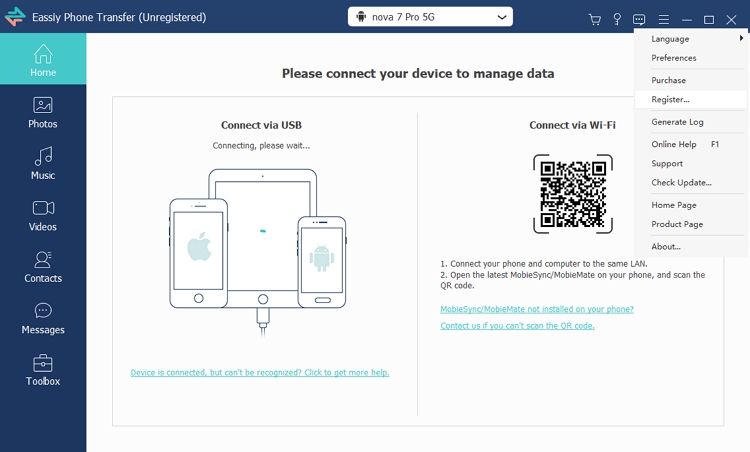Viewport: 750px width, 452px height.
Task: Click the Eassiy Phone Transfer logo icon
Action: tap(15, 17)
